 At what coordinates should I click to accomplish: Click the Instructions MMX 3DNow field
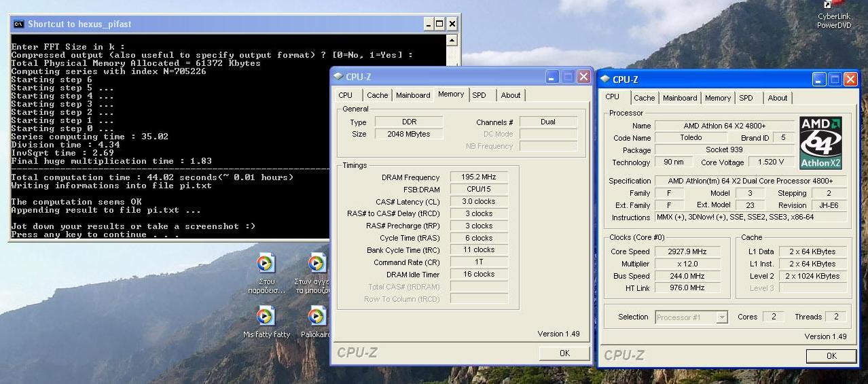coord(751,217)
